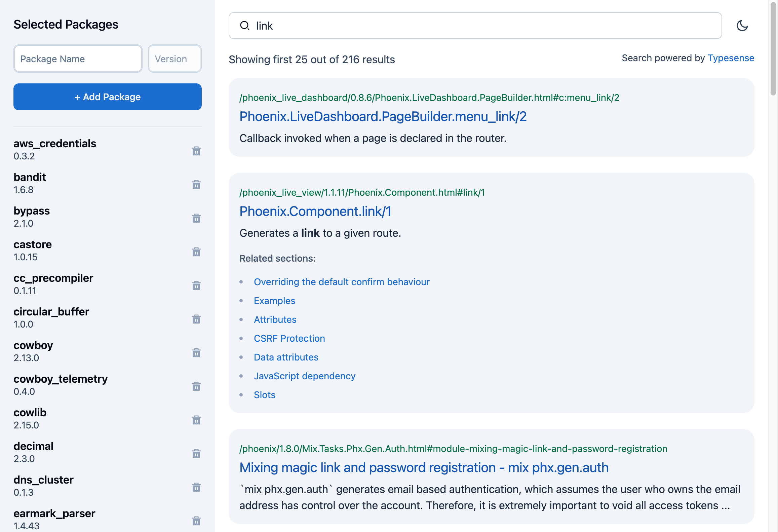The height and width of the screenshot is (532, 778).
Task: Go to CSRF Protection related section
Action: [289, 338]
